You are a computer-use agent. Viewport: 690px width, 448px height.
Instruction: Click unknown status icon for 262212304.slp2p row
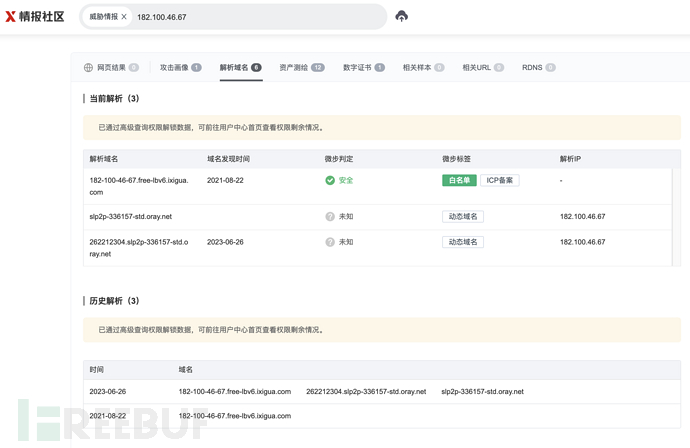pyautogui.click(x=330, y=242)
